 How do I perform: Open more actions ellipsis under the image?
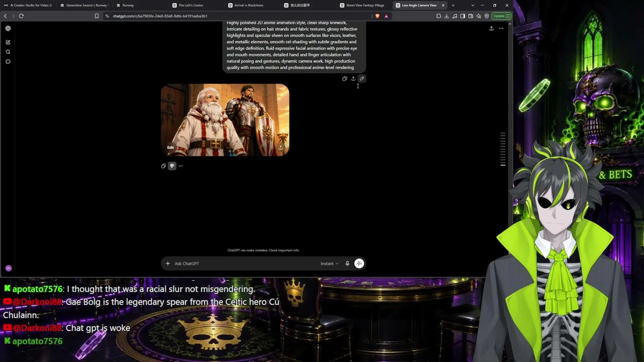181,166
